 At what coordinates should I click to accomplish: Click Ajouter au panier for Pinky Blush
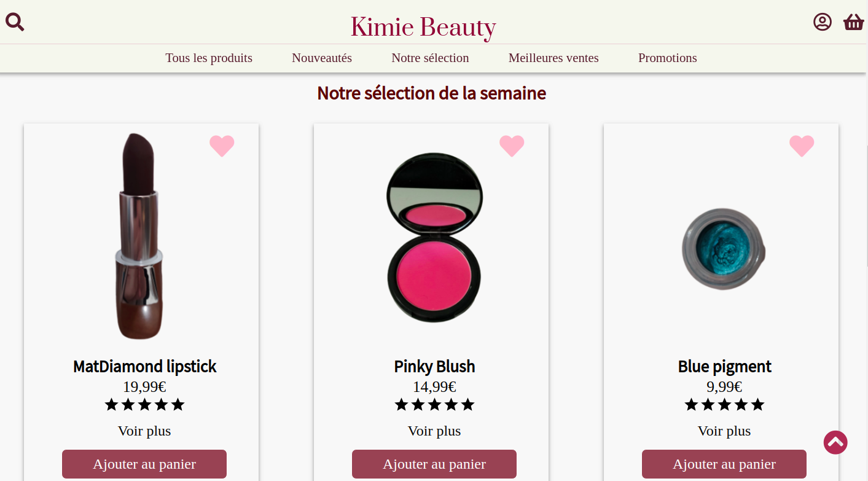434,464
